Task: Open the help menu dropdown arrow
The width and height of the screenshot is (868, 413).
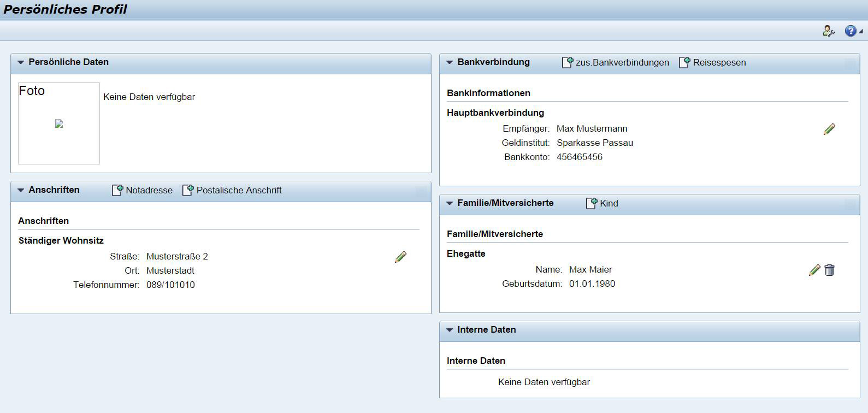Action: click(861, 32)
